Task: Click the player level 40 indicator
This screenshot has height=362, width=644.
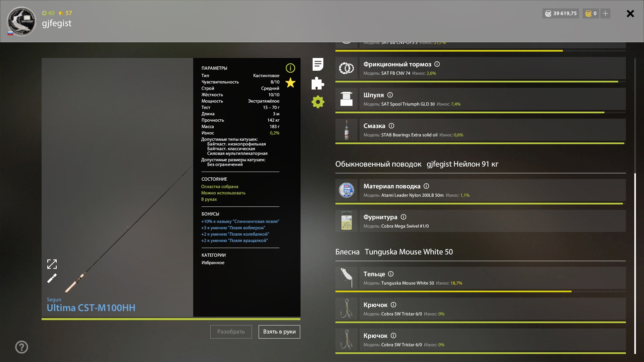Action: click(x=48, y=13)
